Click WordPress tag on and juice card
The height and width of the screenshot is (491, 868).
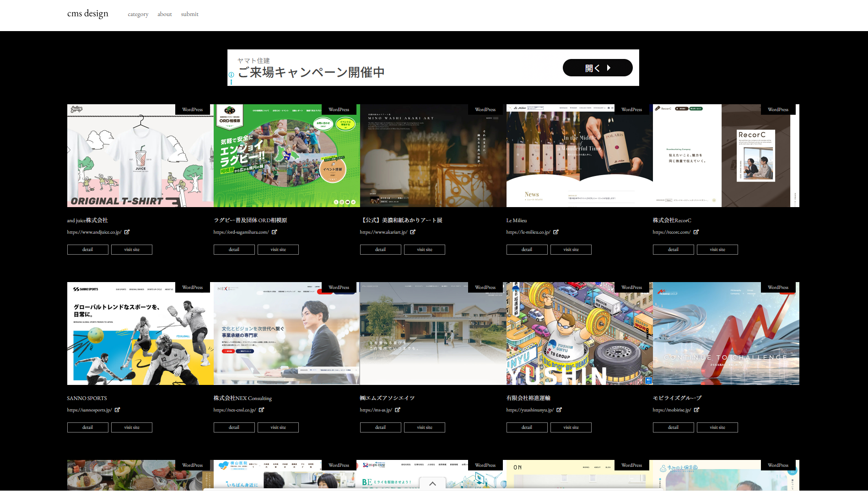193,109
